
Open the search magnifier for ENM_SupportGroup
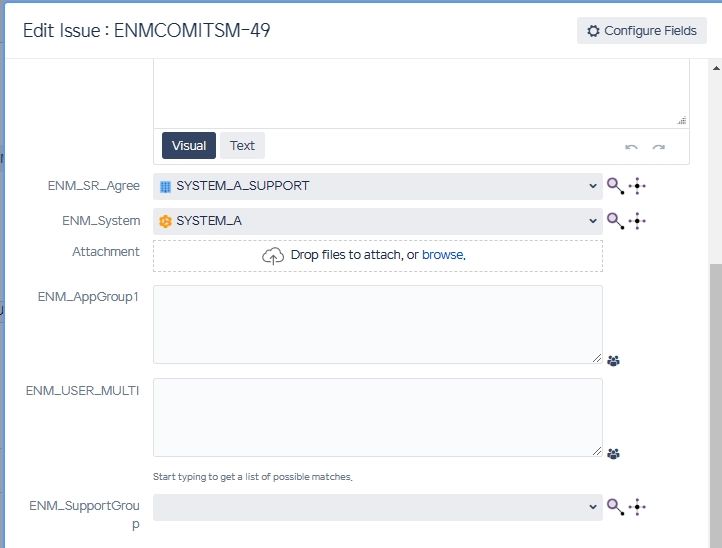coord(615,507)
